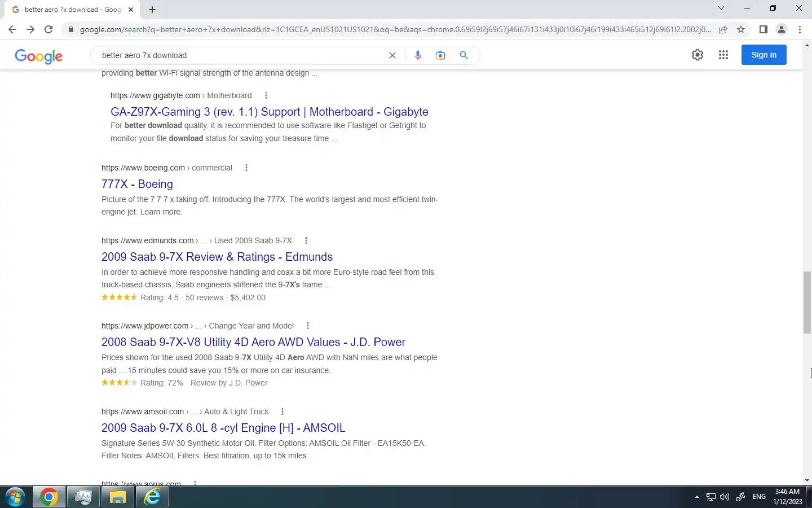Image resolution: width=812 pixels, height=508 pixels.
Task: Bookmark this page with the star
Action: click(741, 29)
